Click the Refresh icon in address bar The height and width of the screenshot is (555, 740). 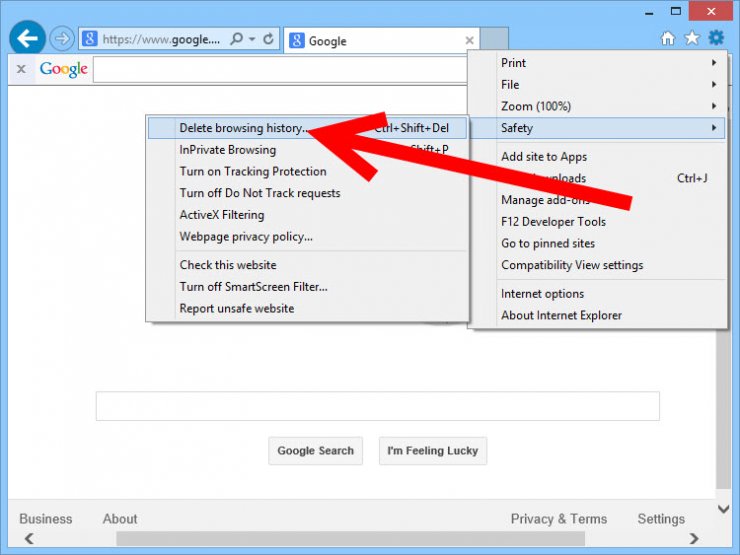[x=269, y=39]
